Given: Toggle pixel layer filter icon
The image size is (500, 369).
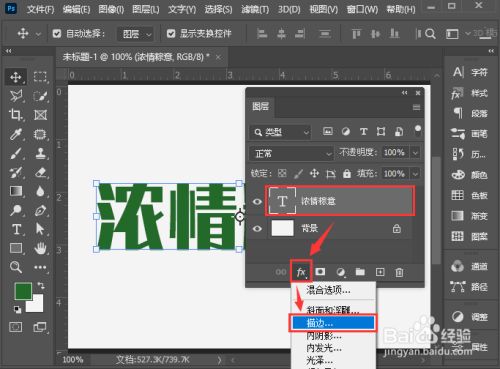Looking at the screenshot, I should [x=328, y=132].
